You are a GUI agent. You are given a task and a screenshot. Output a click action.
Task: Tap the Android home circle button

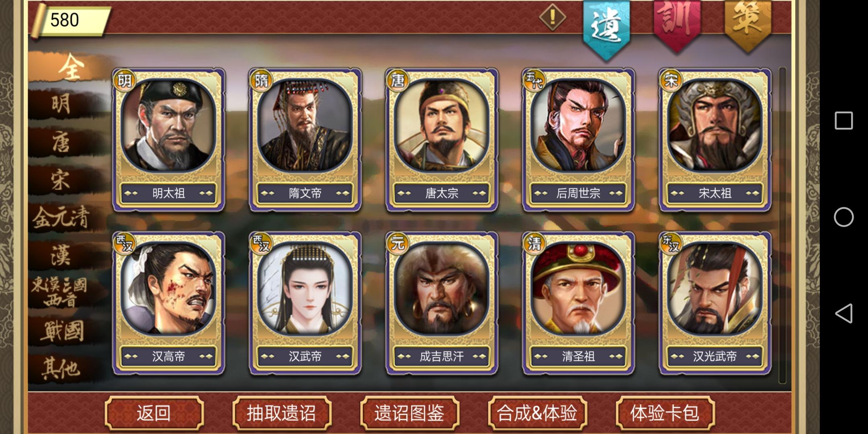pyautogui.click(x=843, y=217)
